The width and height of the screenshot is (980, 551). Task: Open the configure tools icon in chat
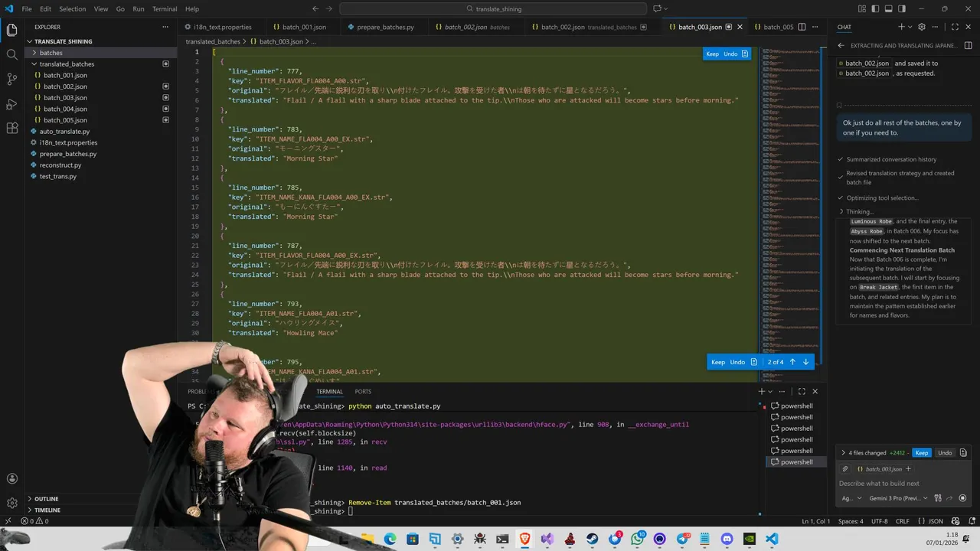point(938,498)
